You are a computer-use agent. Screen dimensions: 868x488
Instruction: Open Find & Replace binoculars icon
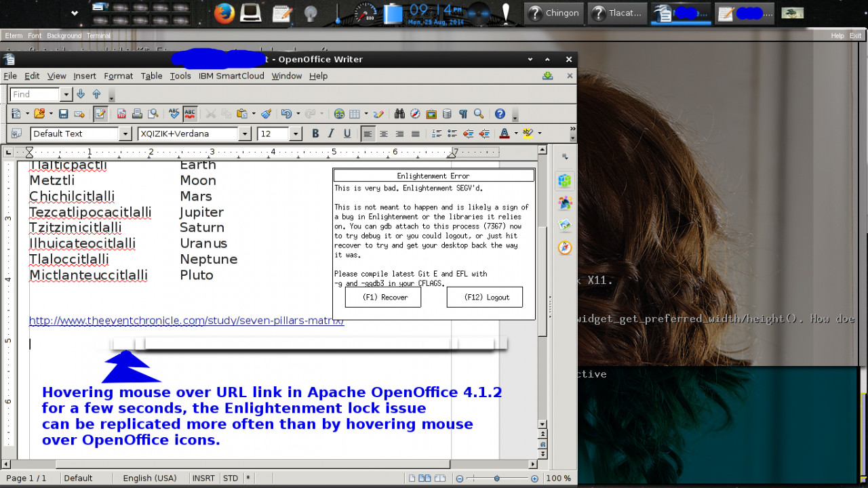point(399,114)
